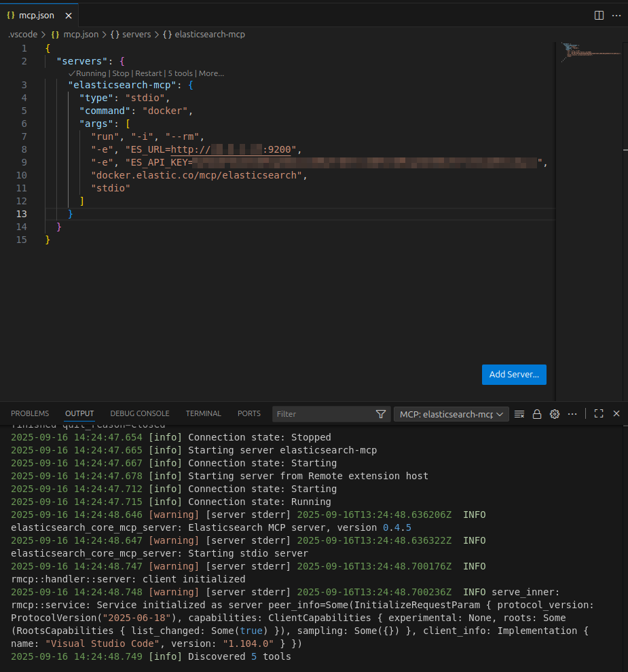Click inside the output Filter field

(323, 414)
